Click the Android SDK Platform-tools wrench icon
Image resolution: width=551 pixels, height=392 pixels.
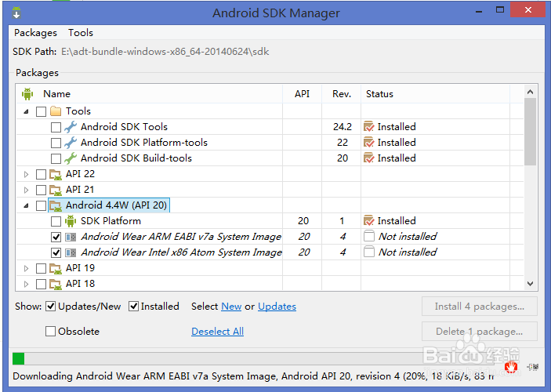coord(71,143)
